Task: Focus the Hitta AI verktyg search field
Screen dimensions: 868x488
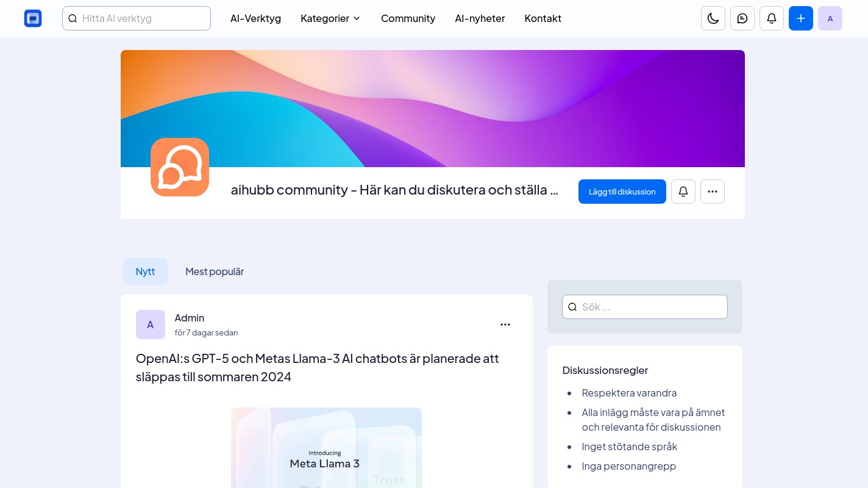Action: (137, 18)
